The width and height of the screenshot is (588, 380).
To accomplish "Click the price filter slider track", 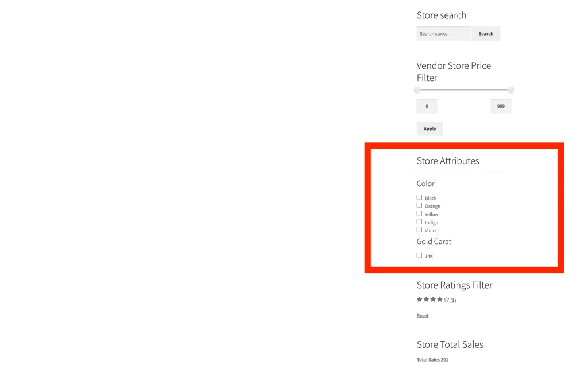I will [x=464, y=90].
